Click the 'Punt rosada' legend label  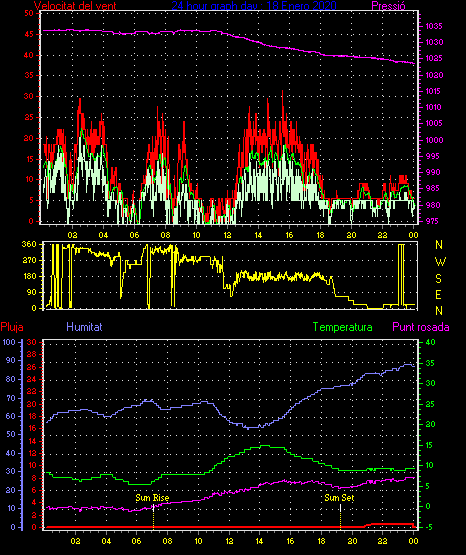click(x=421, y=327)
